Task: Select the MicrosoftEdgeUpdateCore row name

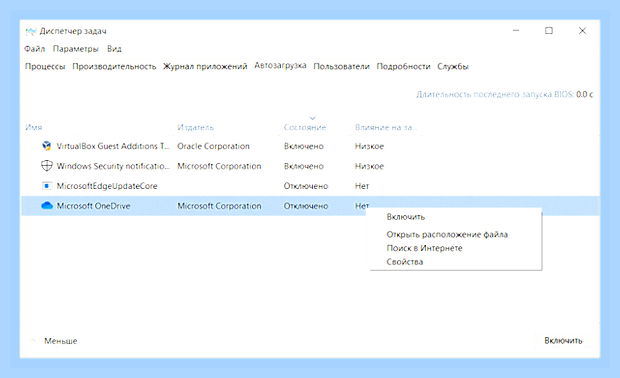Action: click(x=107, y=186)
